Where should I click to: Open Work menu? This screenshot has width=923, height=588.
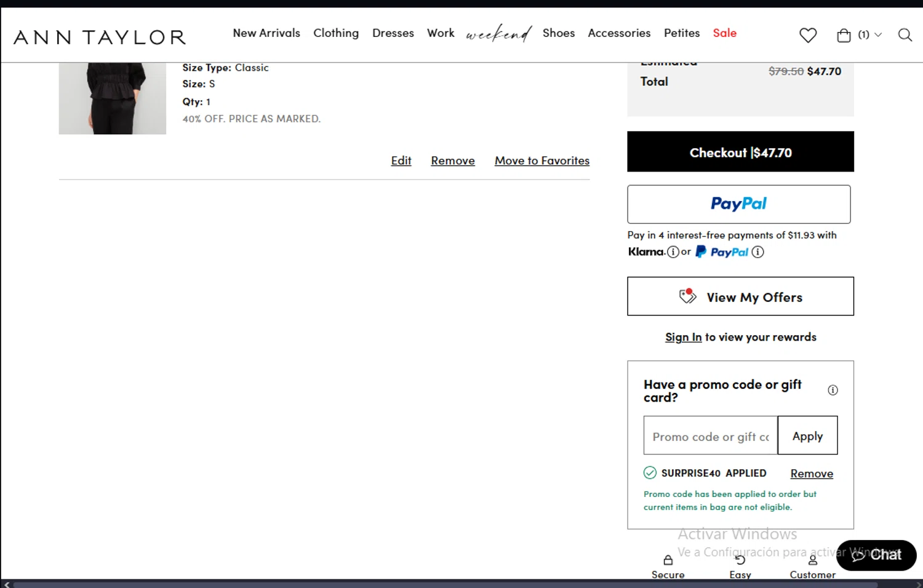[441, 33]
